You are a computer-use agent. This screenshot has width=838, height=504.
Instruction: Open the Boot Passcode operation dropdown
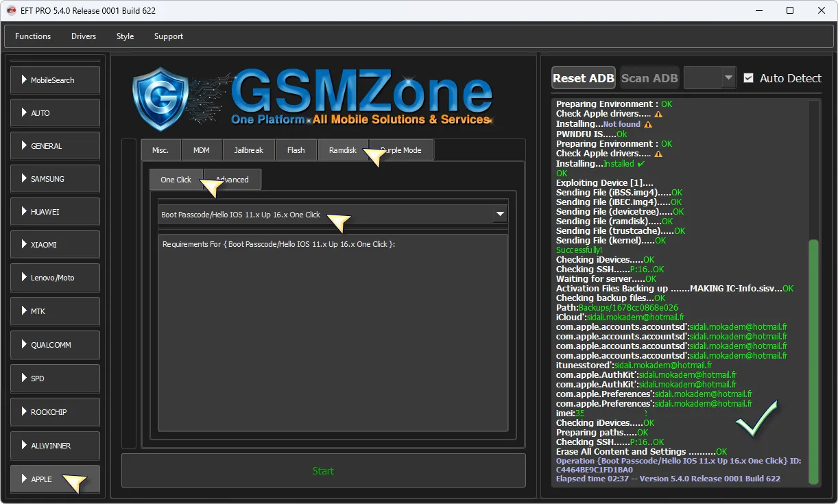[500, 215]
